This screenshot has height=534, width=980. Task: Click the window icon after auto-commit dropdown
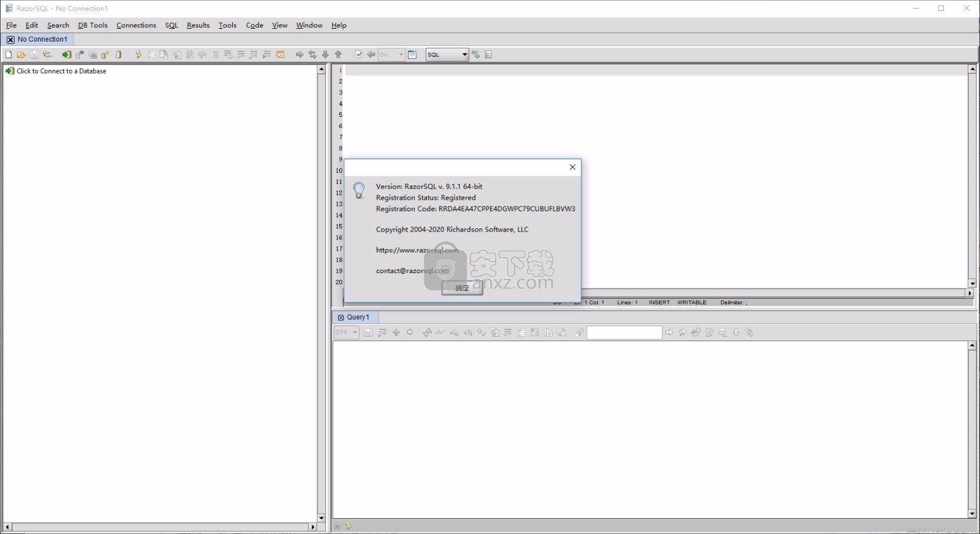tap(412, 55)
